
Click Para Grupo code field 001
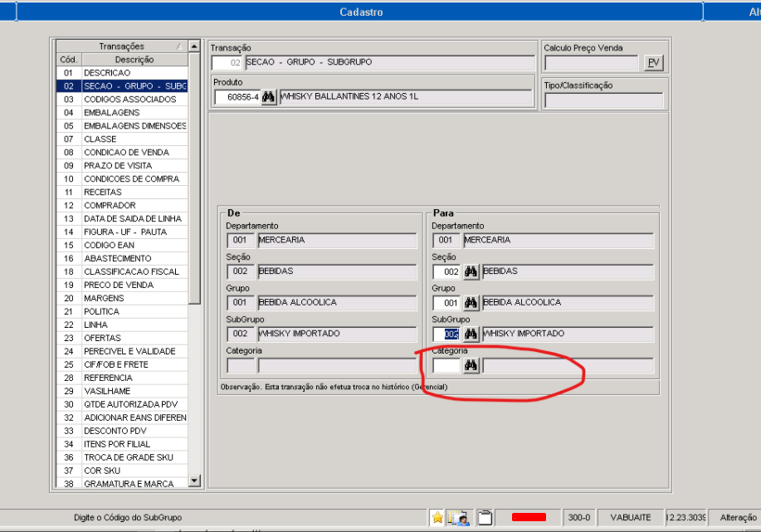coord(446,303)
